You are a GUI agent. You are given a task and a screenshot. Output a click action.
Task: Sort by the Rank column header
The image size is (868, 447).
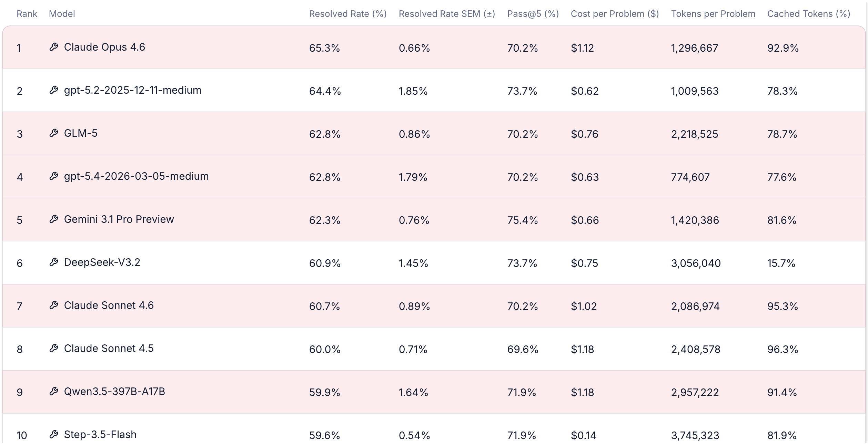27,14
